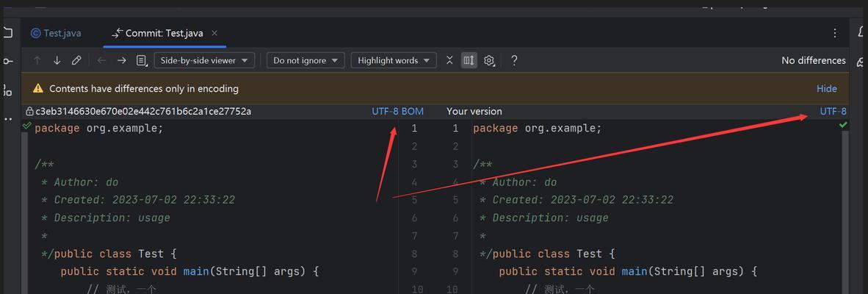This screenshot has height=294, width=868.
Task: Click Description: usage line in right pane
Action: [x=543, y=218]
